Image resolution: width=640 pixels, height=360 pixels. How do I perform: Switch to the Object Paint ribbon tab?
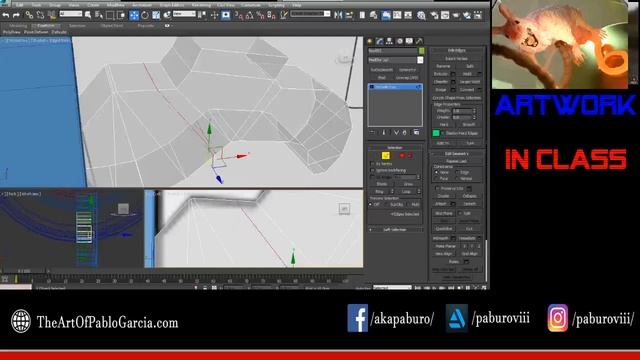(112, 26)
